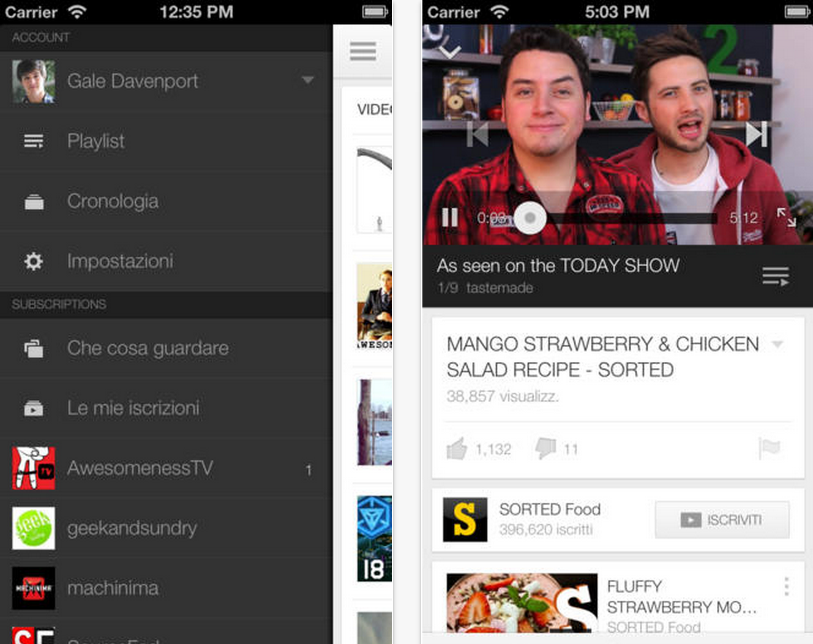The image size is (813, 644).
Task: Expand the Gale Davenport account dropdown
Action: tap(307, 80)
